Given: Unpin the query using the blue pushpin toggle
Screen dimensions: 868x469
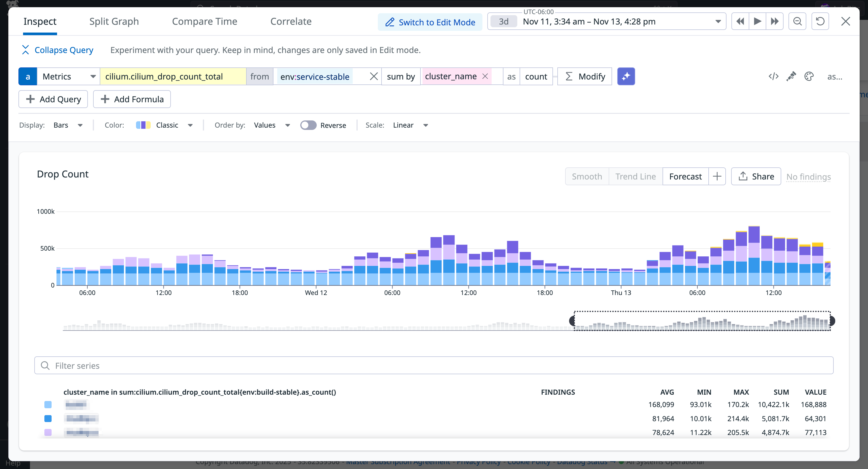Looking at the screenshot, I should point(626,76).
